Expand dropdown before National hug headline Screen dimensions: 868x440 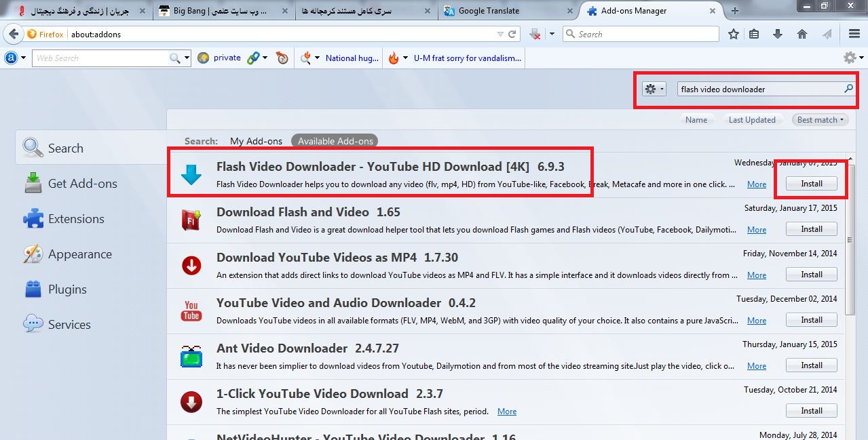click(317, 58)
